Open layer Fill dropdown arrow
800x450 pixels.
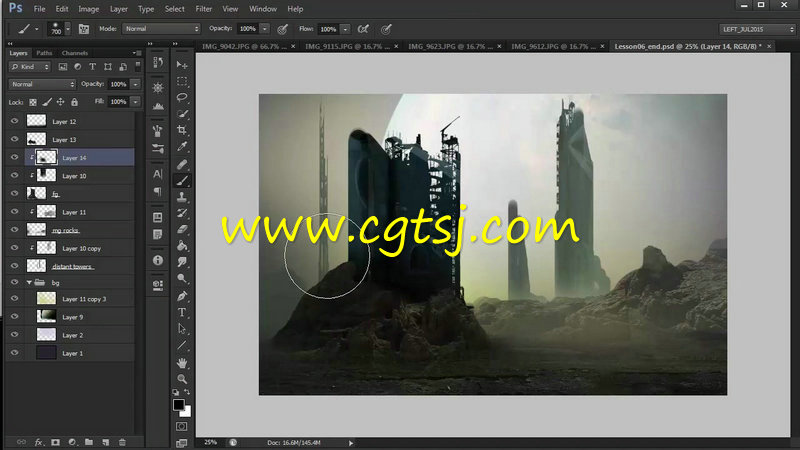pyautogui.click(x=135, y=102)
